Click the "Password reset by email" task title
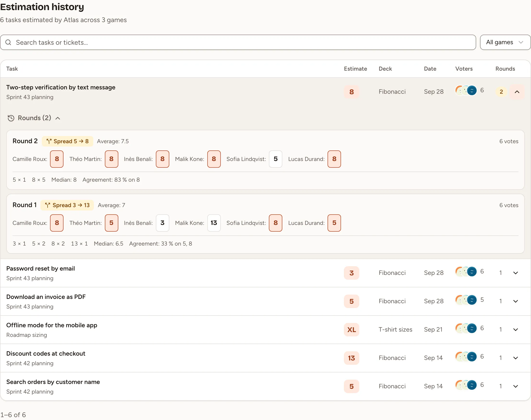The height and width of the screenshot is (420, 531). [41, 269]
